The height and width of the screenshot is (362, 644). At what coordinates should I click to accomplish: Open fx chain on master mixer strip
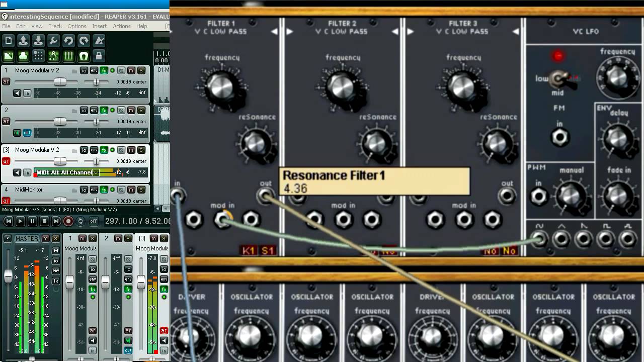[56, 281]
